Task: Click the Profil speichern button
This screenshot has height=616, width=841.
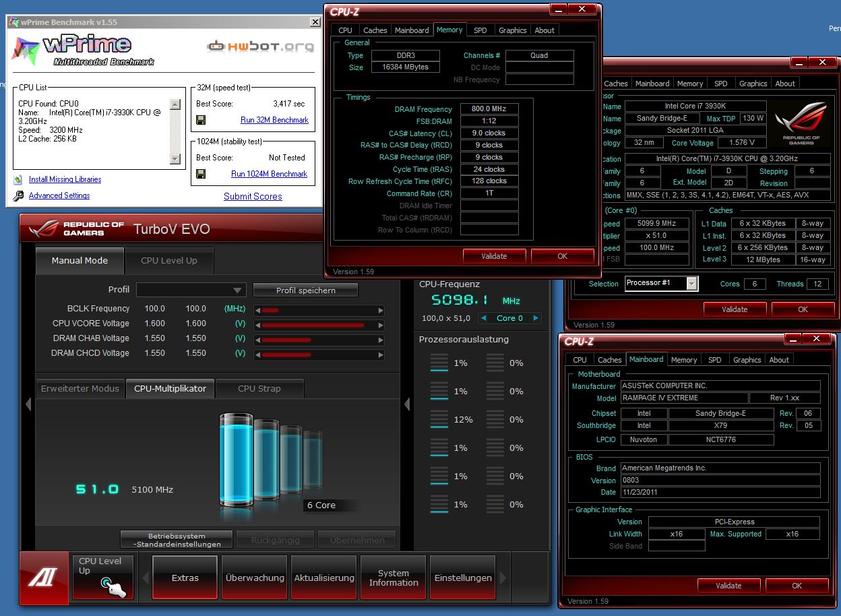Action: [x=305, y=290]
